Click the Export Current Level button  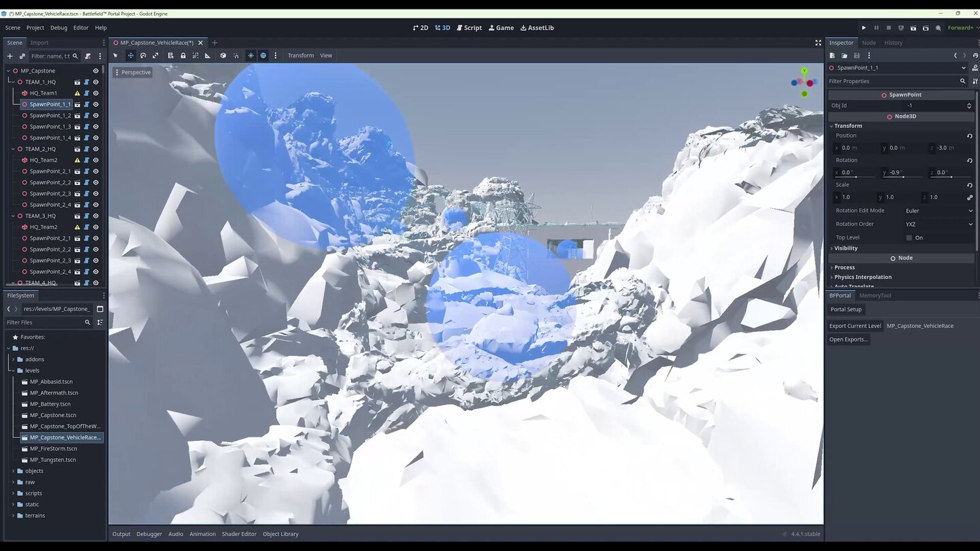[855, 326]
